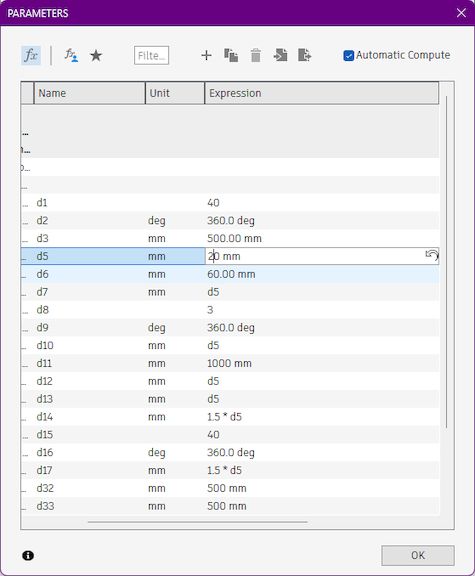Show user parameters with fx person icon
The height and width of the screenshot is (576, 475).
[x=71, y=55]
